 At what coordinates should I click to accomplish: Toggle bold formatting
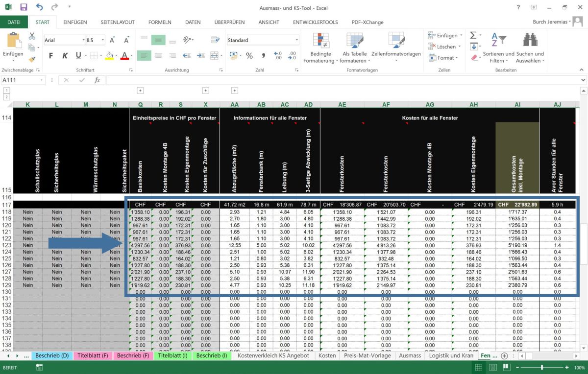(50, 55)
